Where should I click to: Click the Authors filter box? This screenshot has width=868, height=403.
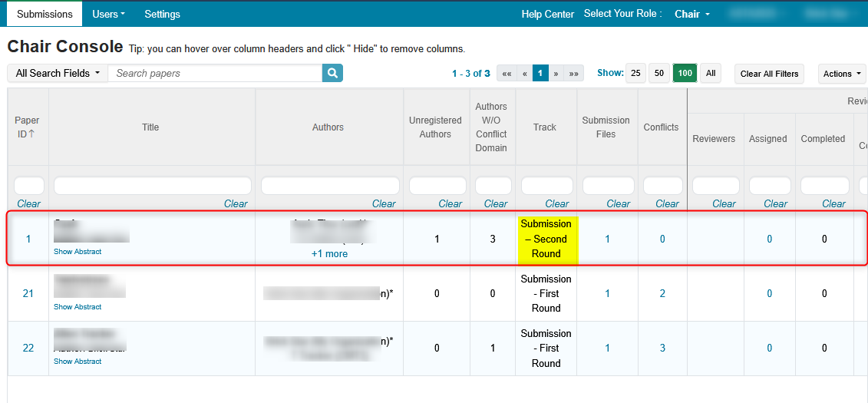(x=330, y=186)
